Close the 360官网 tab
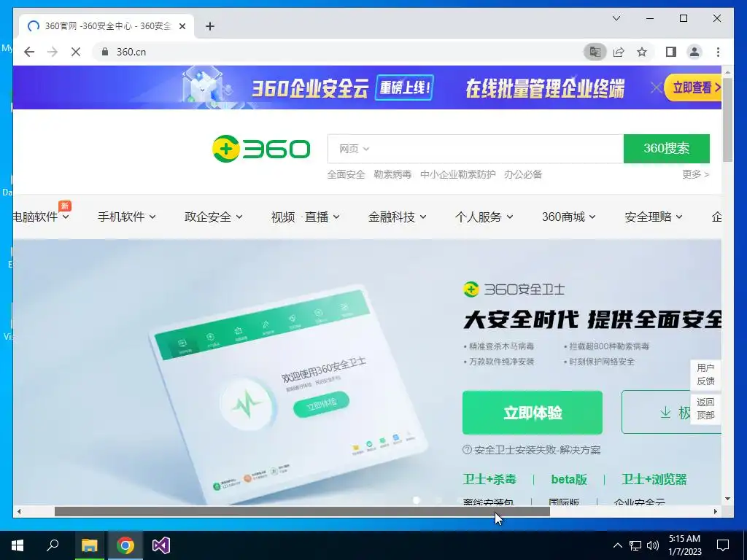The height and width of the screenshot is (560, 747). click(x=182, y=26)
